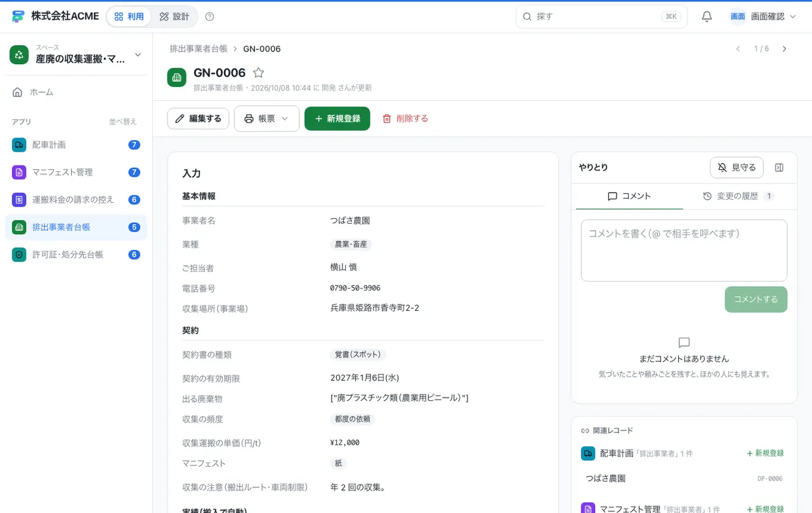Switch to 設計 mode

pos(174,16)
